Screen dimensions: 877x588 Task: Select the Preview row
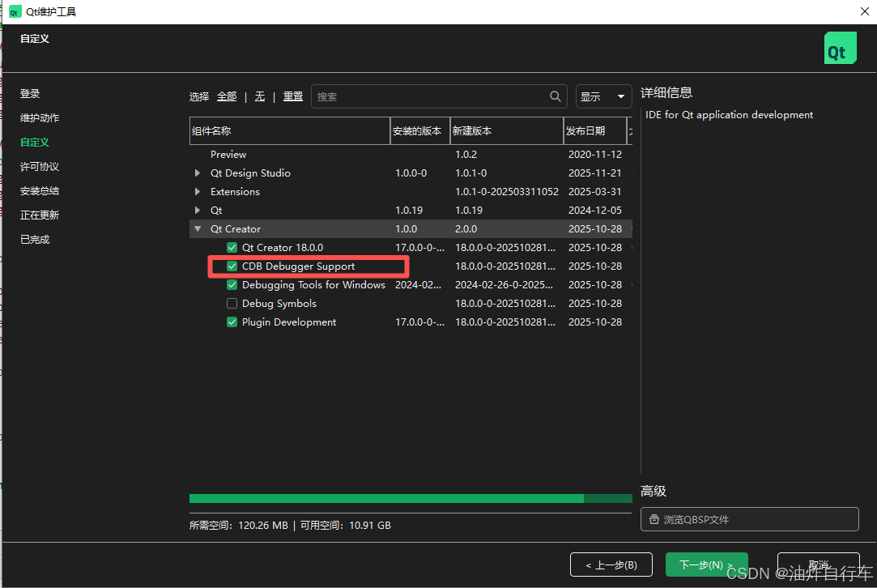[x=411, y=155]
